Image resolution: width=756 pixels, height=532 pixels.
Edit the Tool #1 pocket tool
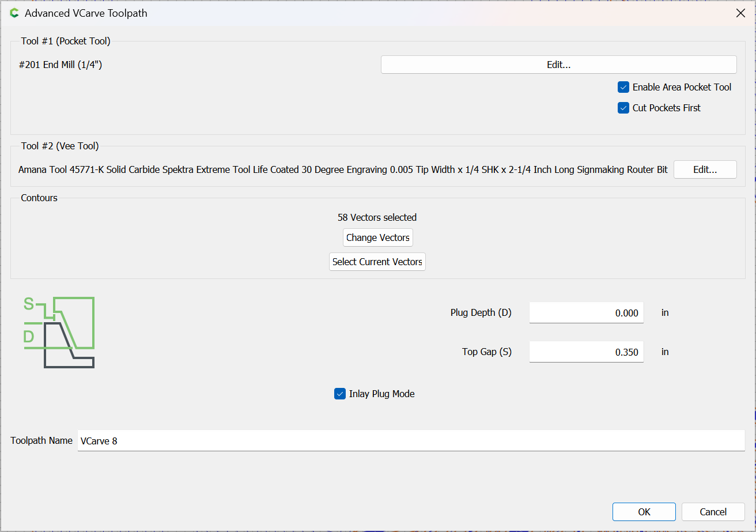point(558,65)
